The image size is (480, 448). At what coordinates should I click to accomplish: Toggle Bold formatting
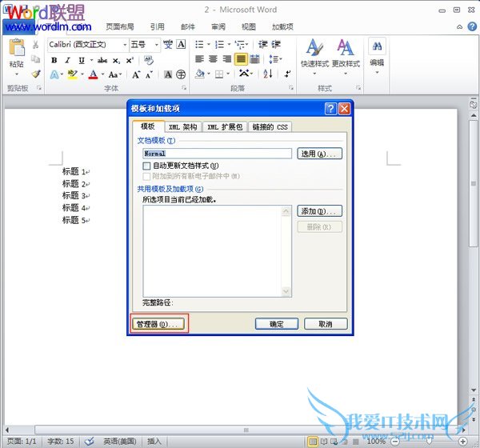click(54, 60)
